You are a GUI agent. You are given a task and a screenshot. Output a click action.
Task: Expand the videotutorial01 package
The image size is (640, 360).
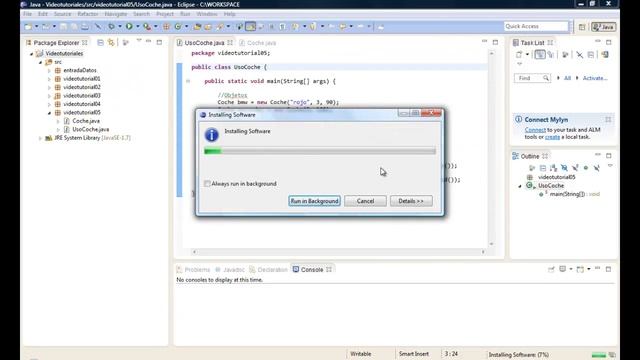[x=49, y=79]
